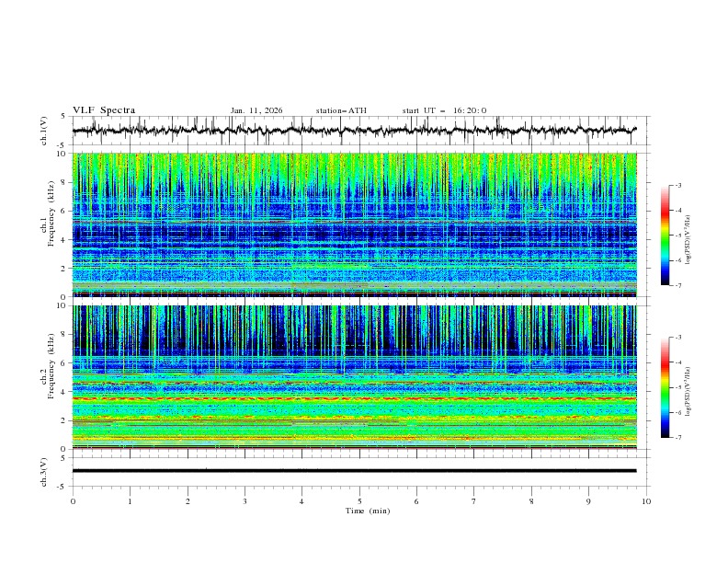The height and width of the screenshot is (563, 728).
Task: Click time axis tick label "10"
Action: click(x=646, y=501)
